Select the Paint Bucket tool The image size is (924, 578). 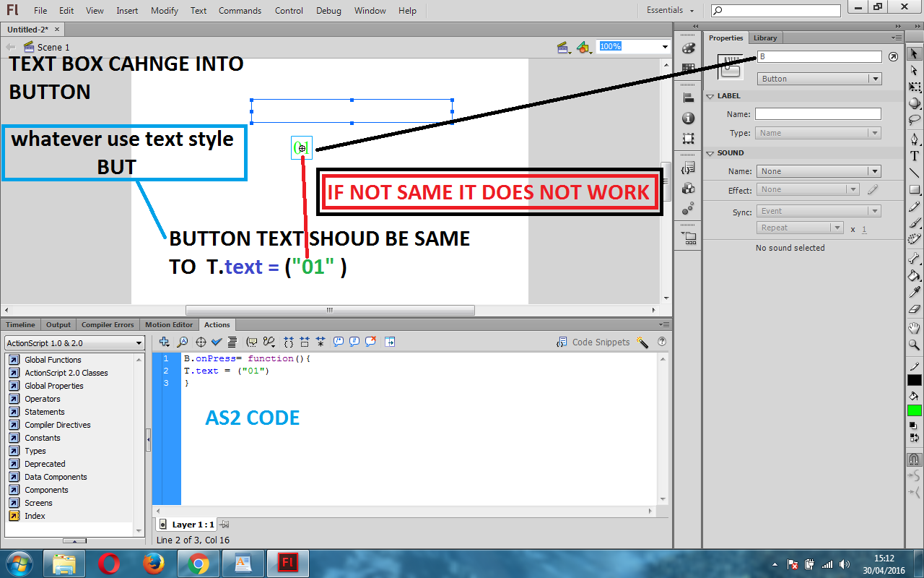pos(915,275)
